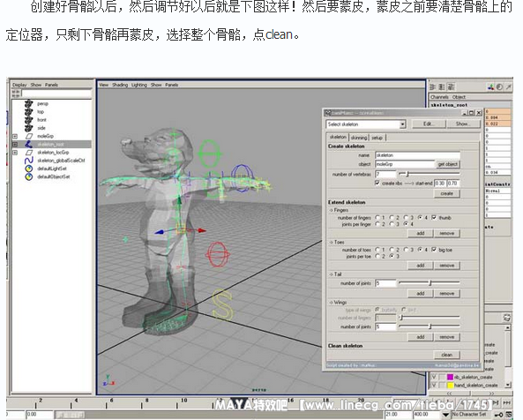Image resolution: width=523 pixels, height=420 pixels.
Task: Toggle the thumb checkbox
Action: tap(434, 218)
